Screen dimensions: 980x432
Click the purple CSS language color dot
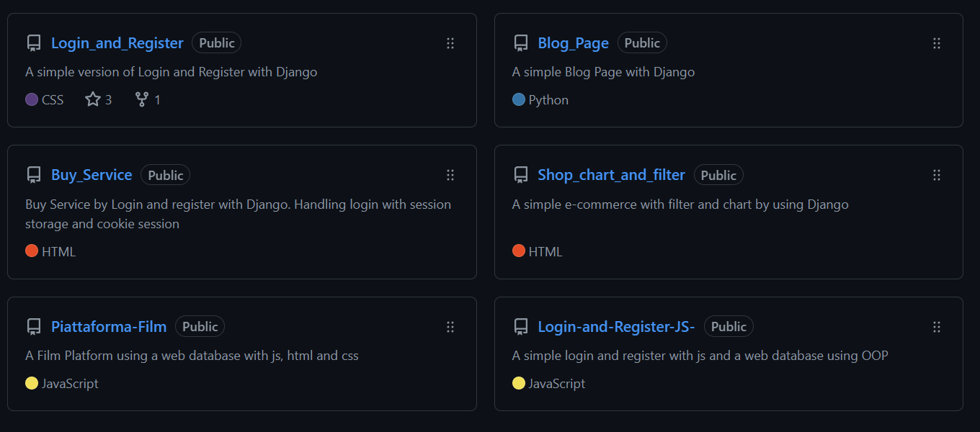pyautogui.click(x=32, y=99)
